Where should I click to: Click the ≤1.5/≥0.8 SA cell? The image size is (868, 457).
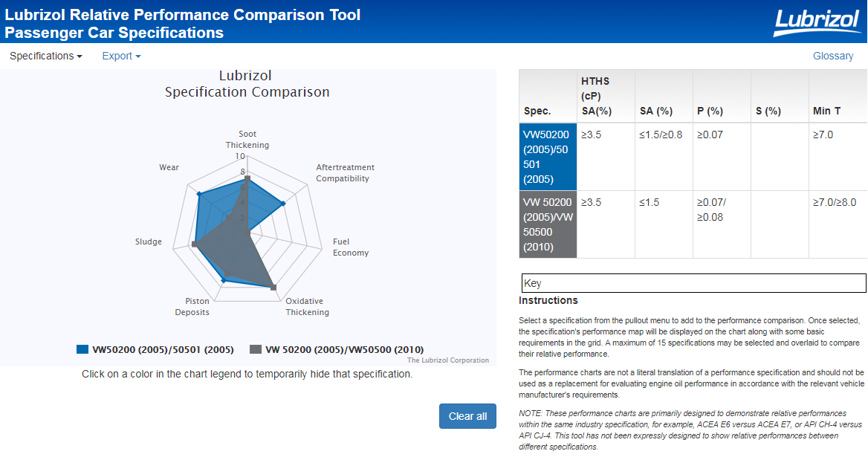(664, 157)
